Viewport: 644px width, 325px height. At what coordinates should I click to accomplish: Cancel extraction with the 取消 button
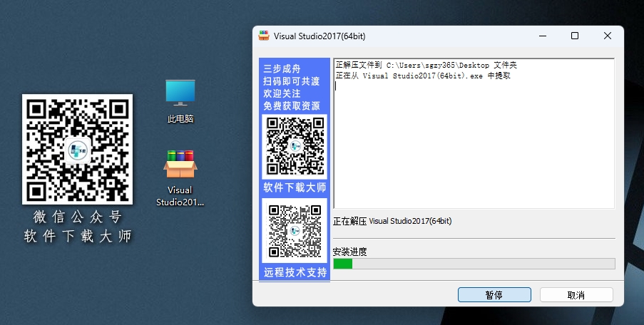click(576, 295)
